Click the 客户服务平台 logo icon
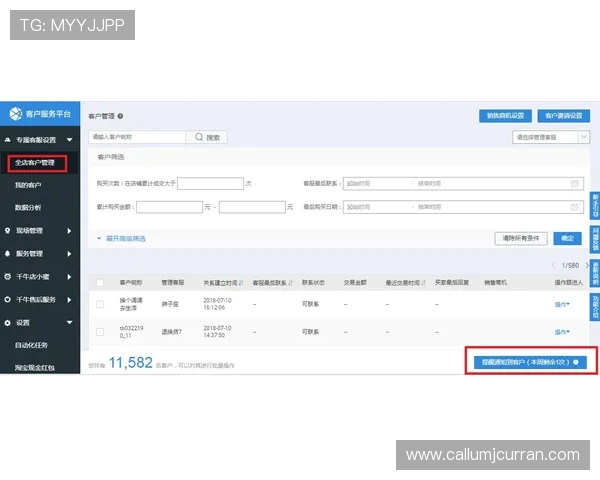Viewport: 600px width, 480px height. 15,114
